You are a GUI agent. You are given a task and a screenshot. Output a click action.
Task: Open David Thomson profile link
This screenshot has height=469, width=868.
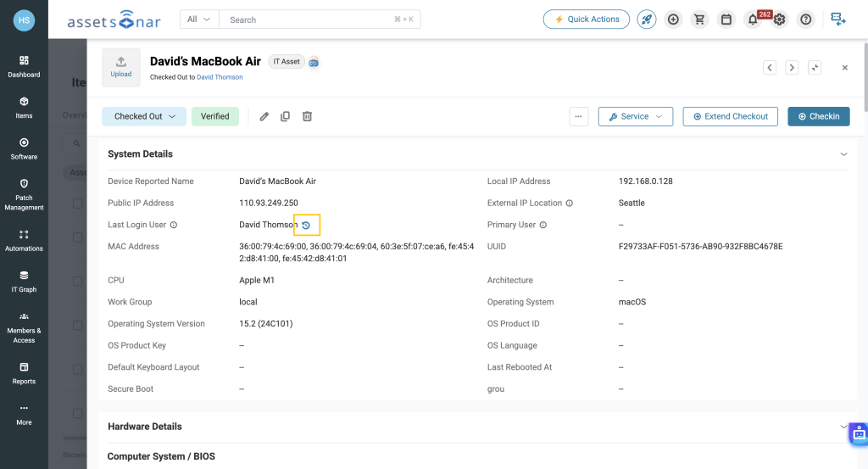(x=220, y=77)
